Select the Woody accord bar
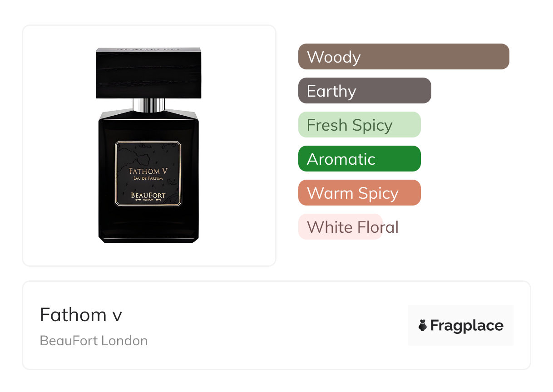 pyautogui.click(x=404, y=57)
